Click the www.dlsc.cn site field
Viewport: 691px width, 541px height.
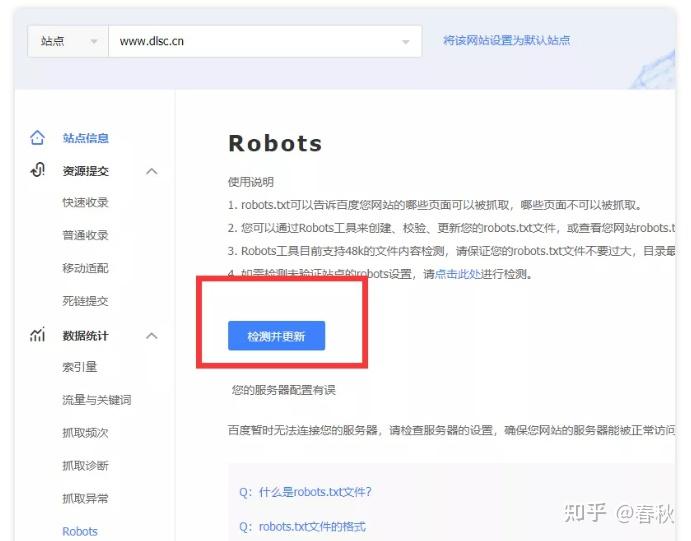(265, 41)
